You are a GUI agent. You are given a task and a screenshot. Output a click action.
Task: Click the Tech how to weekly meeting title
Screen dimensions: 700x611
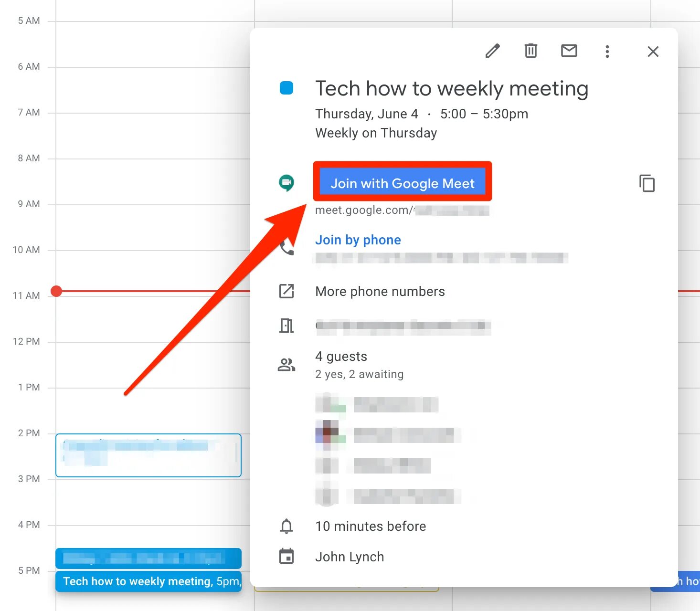452,89
